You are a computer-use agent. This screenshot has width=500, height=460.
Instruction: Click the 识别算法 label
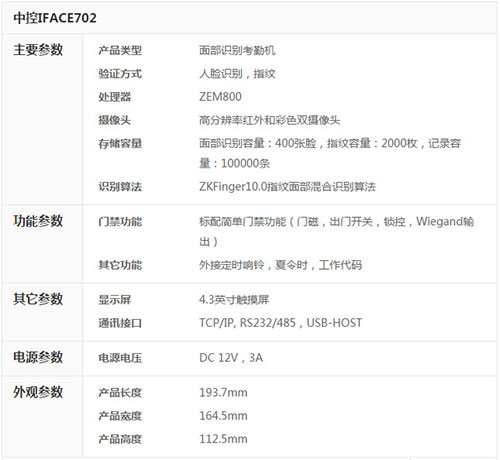(x=120, y=187)
